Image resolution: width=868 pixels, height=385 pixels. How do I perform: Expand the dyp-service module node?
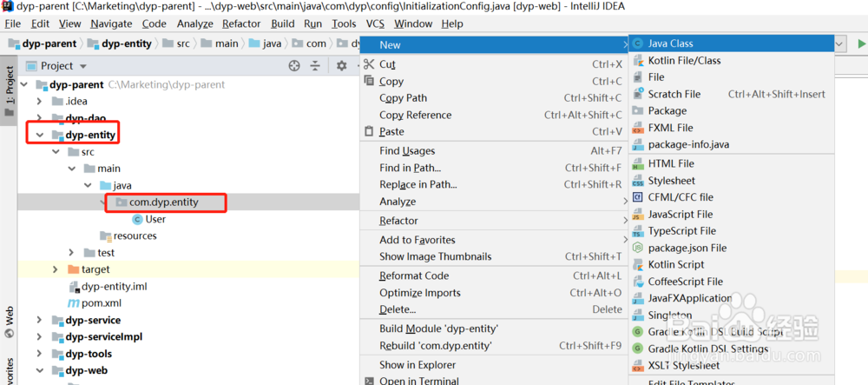(x=40, y=320)
